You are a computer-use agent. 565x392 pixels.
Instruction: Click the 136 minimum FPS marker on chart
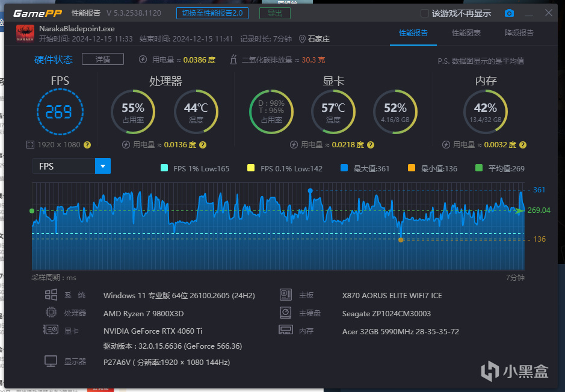[x=401, y=240]
